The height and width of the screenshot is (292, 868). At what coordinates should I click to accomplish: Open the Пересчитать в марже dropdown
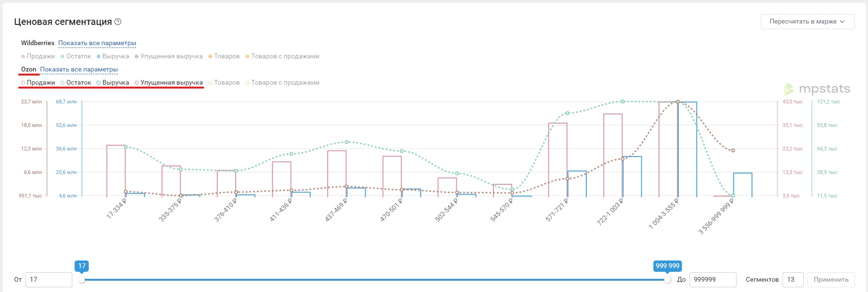[807, 22]
